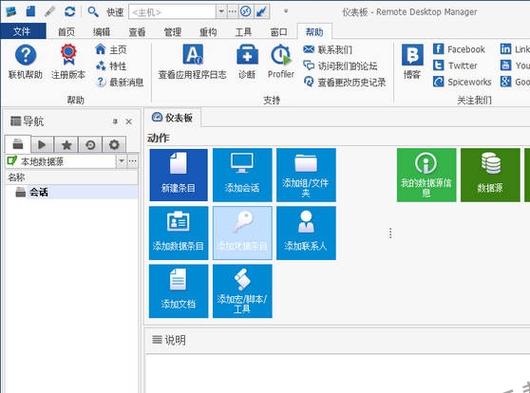Click the 注册版本 register version ribbon icon
The image size is (530, 393).
68,62
